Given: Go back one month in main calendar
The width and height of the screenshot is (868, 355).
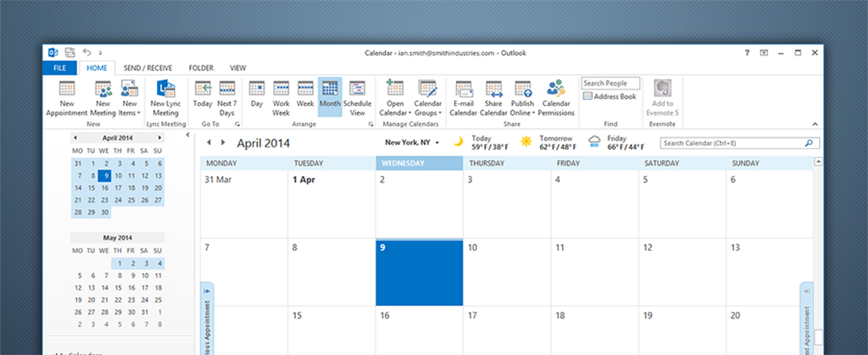Looking at the screenshot, I should coord(209,142).
